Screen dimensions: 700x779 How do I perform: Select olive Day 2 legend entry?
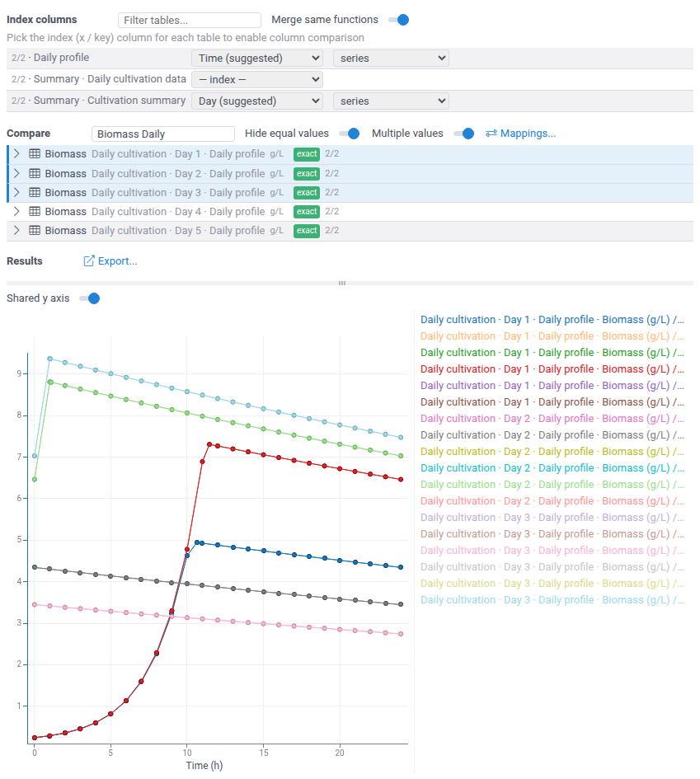pos(552,451)
